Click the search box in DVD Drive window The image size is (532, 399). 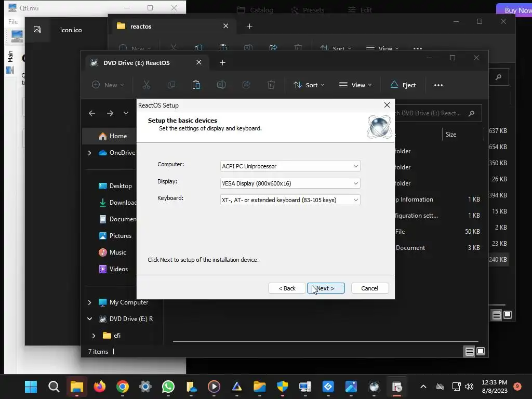tap(437, 113)
